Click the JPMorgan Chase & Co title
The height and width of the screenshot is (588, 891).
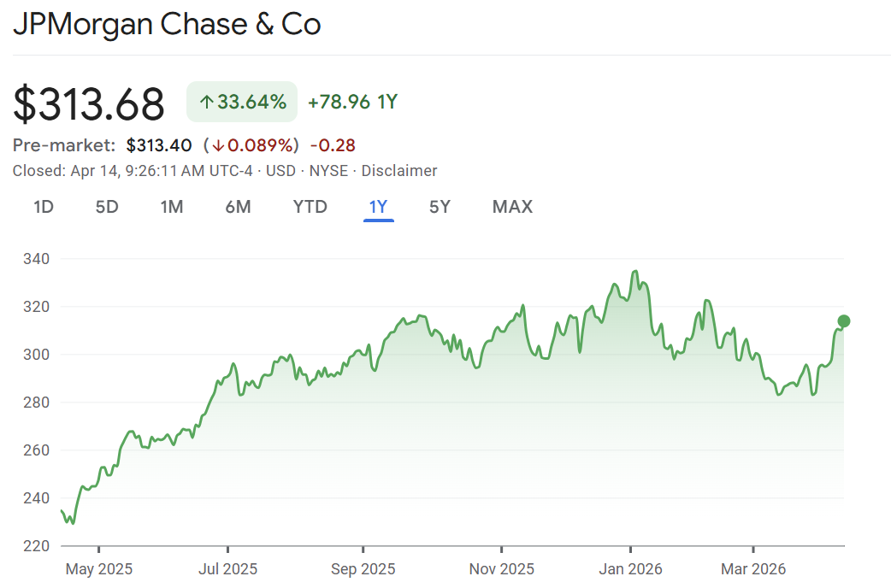[167, 24]
